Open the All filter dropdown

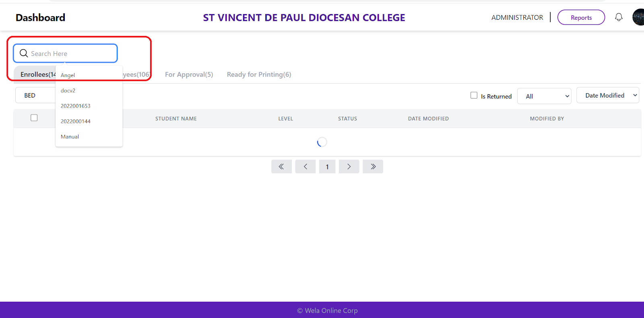click(x=544, y=96)
